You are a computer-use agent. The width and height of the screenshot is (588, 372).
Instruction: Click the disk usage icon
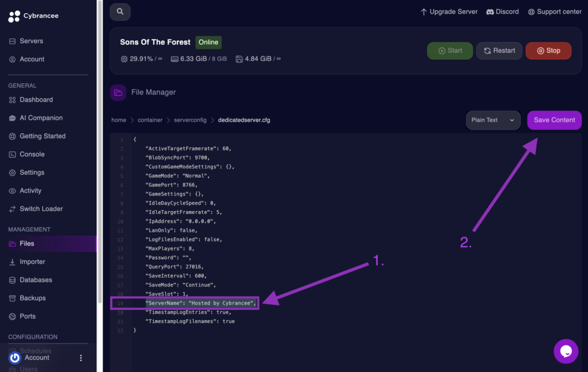239,59
